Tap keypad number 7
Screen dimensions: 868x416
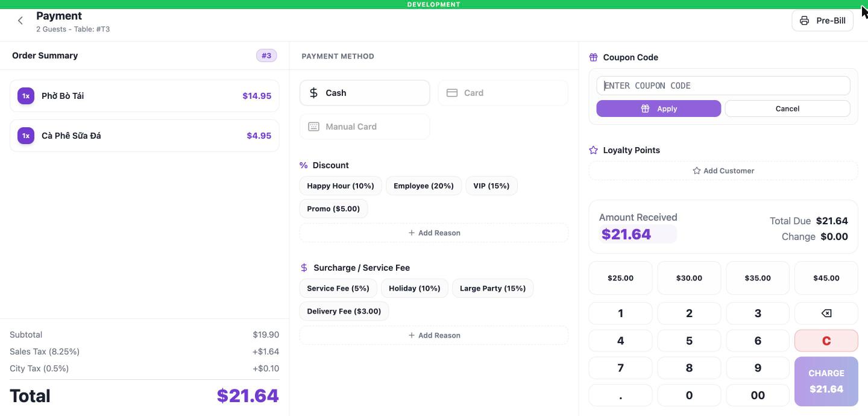click(x=620, y=368)
